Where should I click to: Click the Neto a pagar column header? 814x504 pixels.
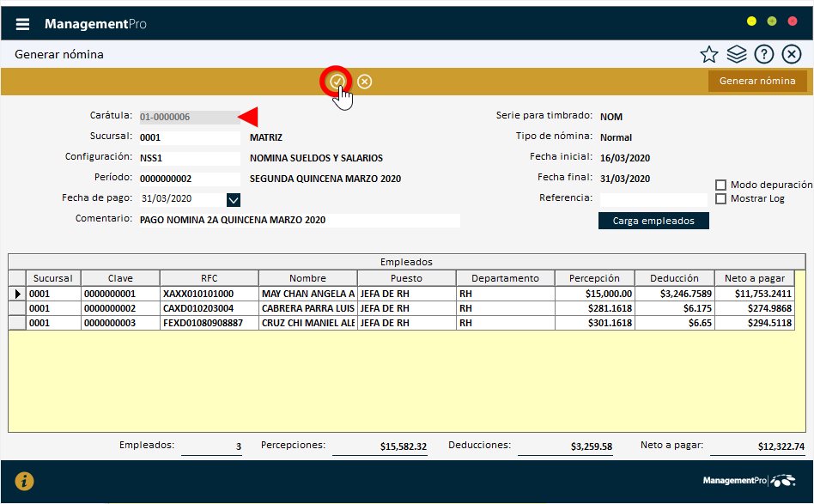click(x=754, y=278)
